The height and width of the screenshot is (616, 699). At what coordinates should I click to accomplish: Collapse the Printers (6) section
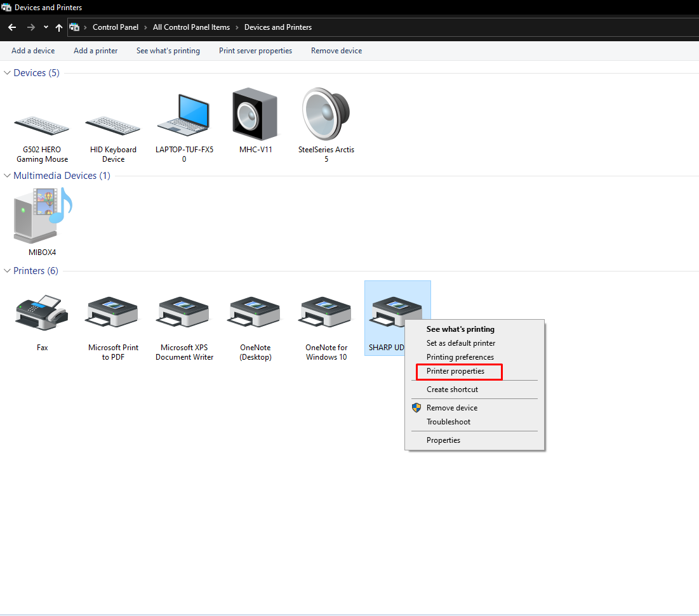(x=6, y=270)
